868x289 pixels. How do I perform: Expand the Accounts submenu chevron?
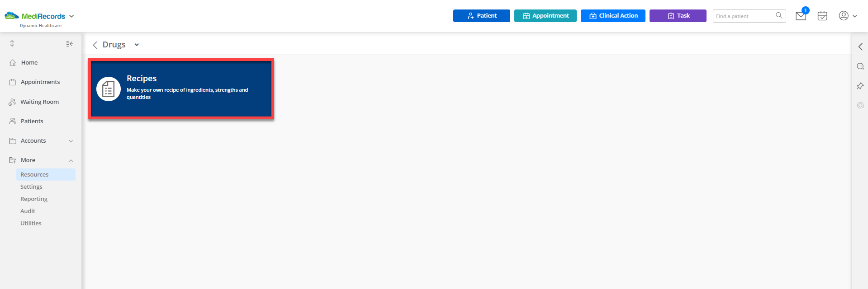(x=71, y=141)
